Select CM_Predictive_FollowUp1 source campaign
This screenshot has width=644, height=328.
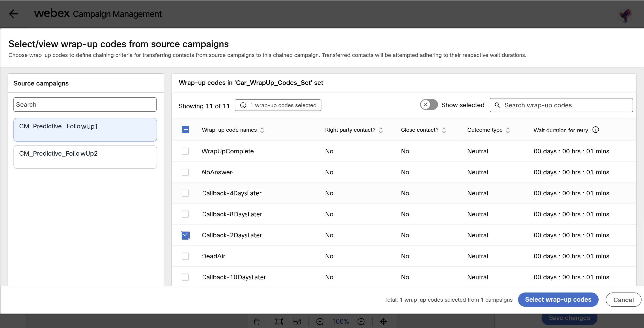point(85,130)
